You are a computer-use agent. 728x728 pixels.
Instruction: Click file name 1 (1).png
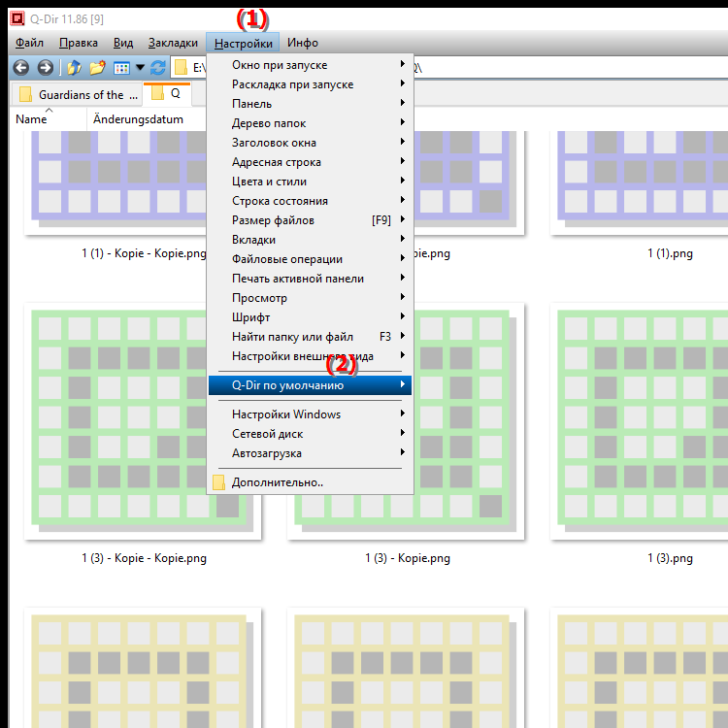point(670,253)
